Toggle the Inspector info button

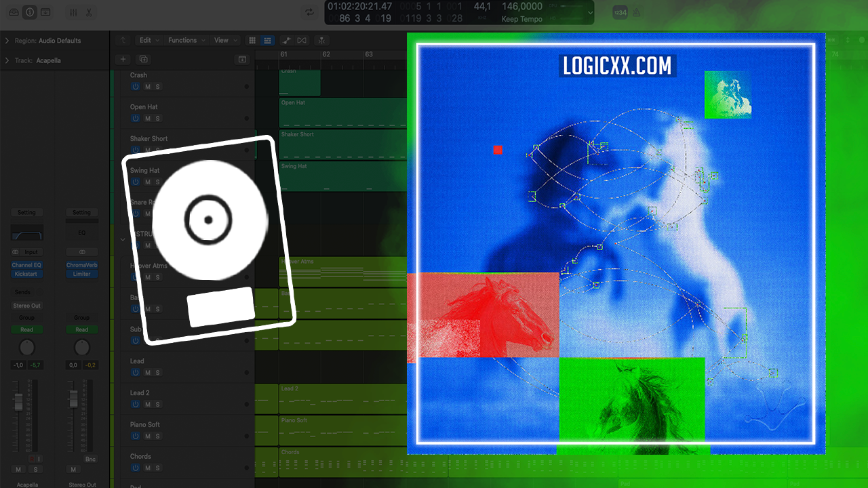coord(30,12)
